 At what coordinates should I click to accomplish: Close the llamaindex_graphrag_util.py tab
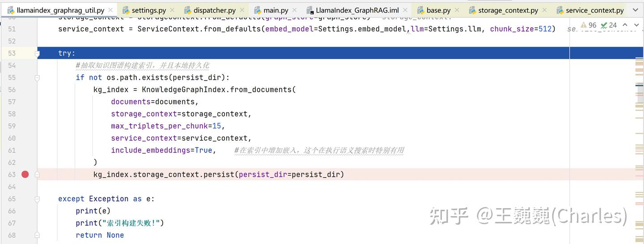click(x=110, y=10)
